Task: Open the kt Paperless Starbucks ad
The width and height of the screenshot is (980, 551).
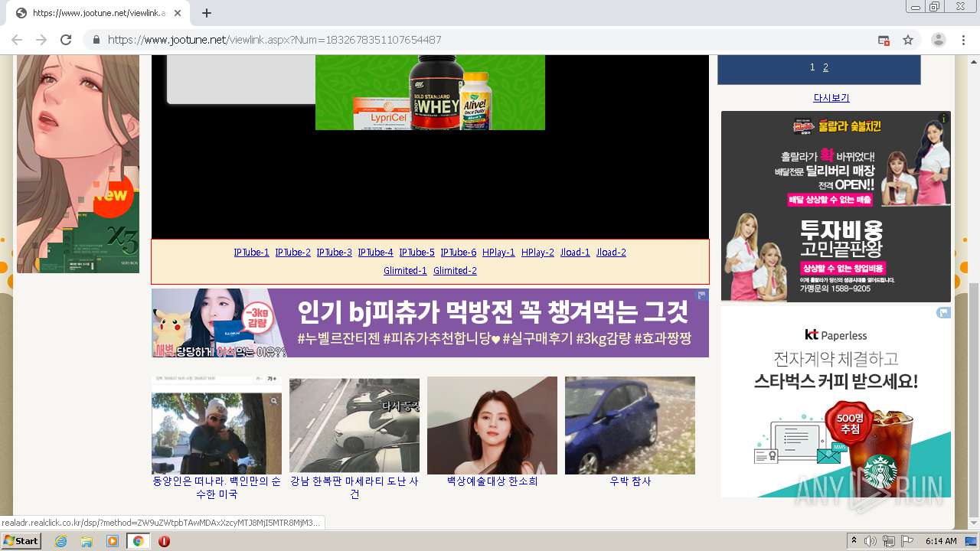Action: (836, 402)
